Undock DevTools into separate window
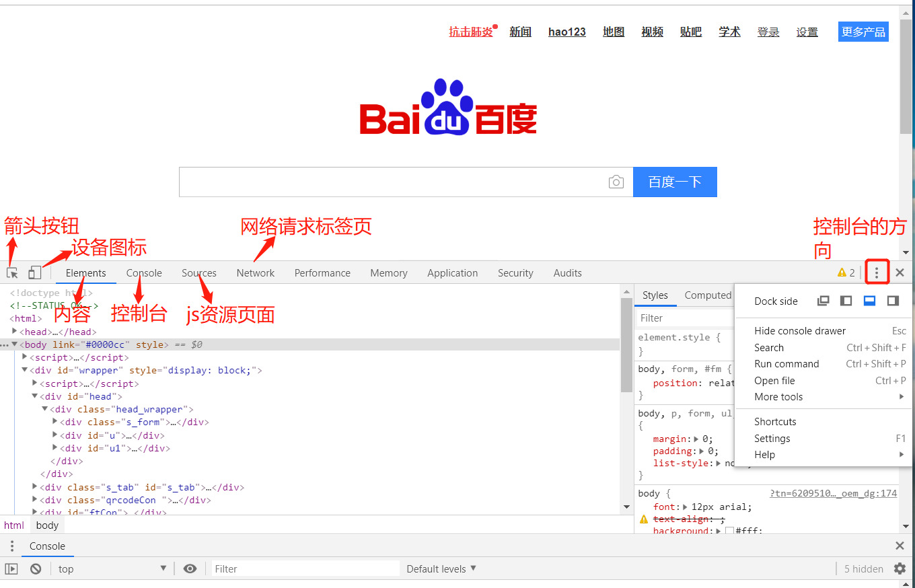Image resolution: width=915 pixels, height=588 pixels. 823,301
